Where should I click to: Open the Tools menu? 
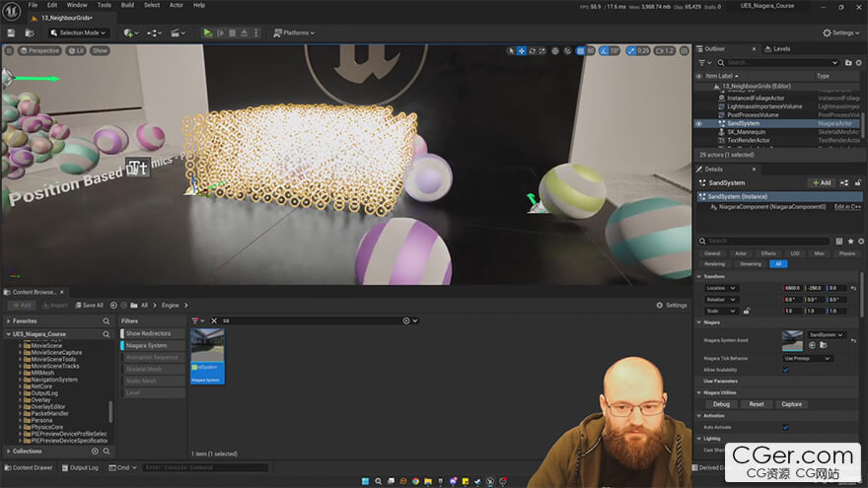point(105,5)
